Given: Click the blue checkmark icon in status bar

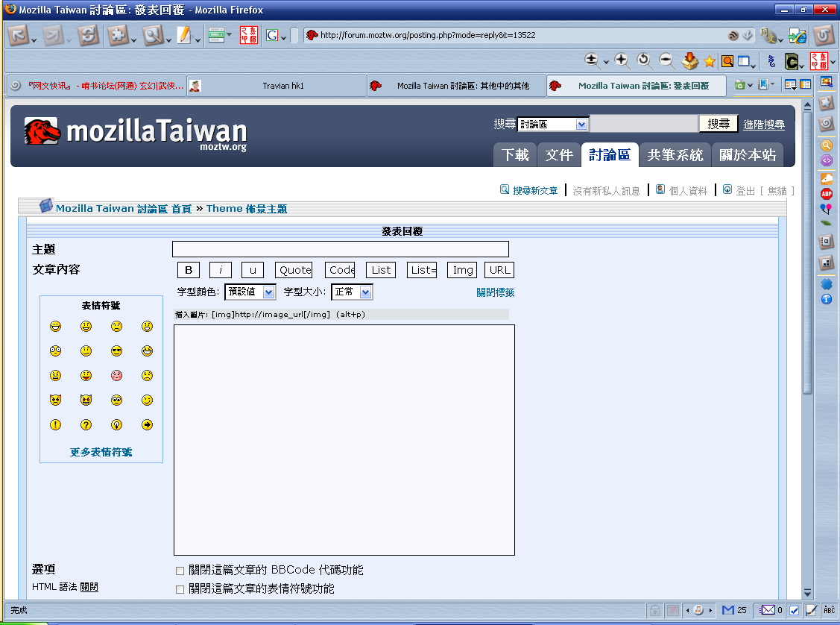Looking at the screenshot, I should tap(794, 610).
